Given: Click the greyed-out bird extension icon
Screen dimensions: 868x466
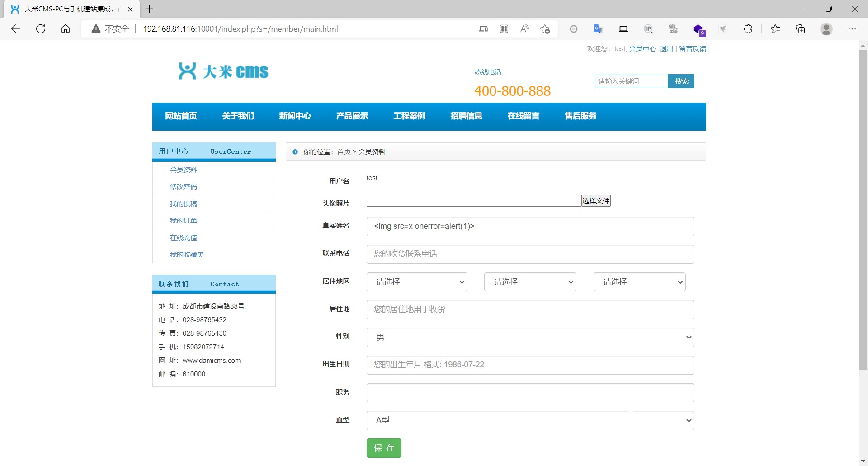Looking at the screenshot, I should pos(723,29).
